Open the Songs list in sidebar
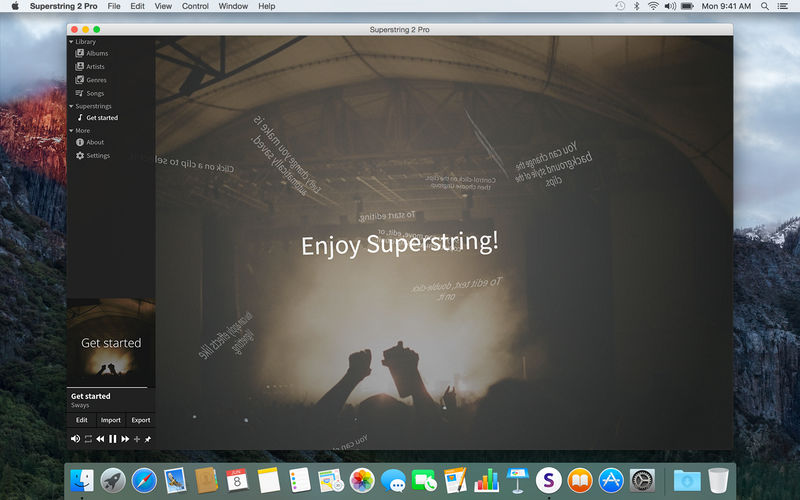This screenshot has height=500, width=800. click(90, 93)
